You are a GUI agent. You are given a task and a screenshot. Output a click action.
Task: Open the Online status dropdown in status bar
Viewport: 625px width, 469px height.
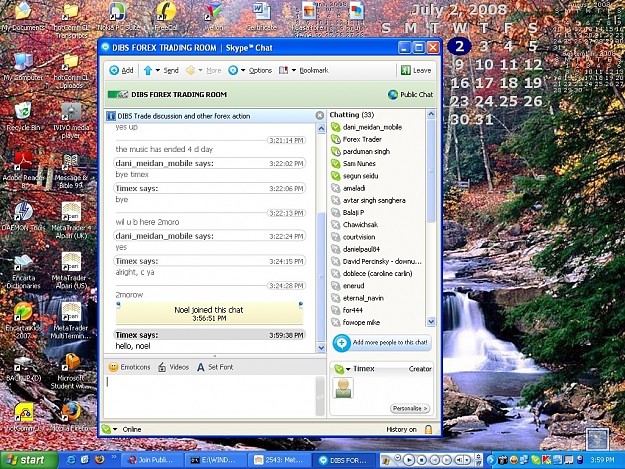click(115, 430)
